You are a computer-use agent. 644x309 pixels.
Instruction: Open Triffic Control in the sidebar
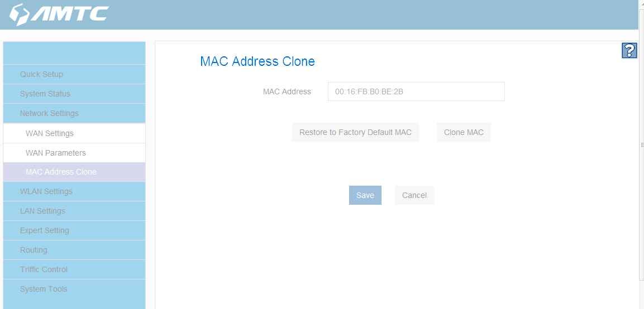[x=74, y=269]
